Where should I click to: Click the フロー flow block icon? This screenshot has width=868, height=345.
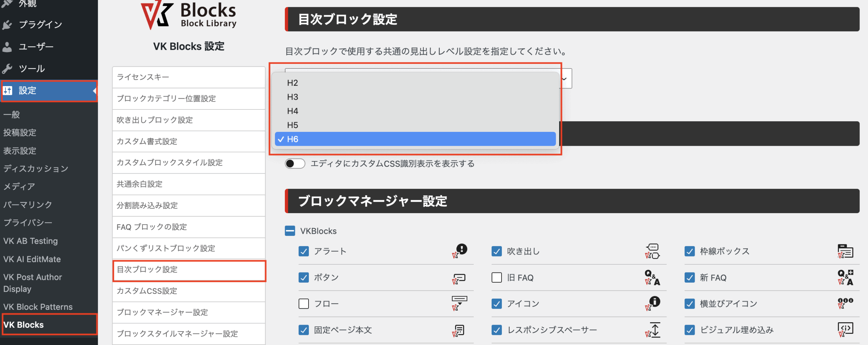[459, 304]
